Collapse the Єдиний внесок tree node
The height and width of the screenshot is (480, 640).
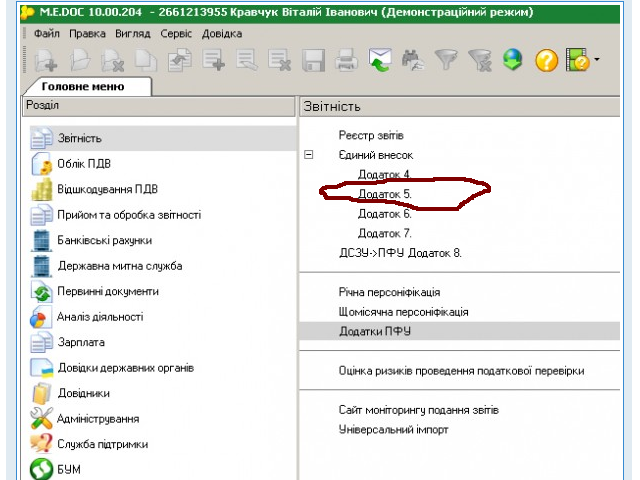tap(309, 155)
